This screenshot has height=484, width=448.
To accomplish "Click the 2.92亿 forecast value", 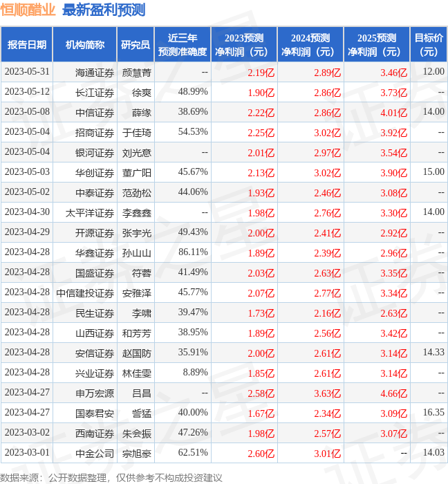I will (x=393, y=233).
